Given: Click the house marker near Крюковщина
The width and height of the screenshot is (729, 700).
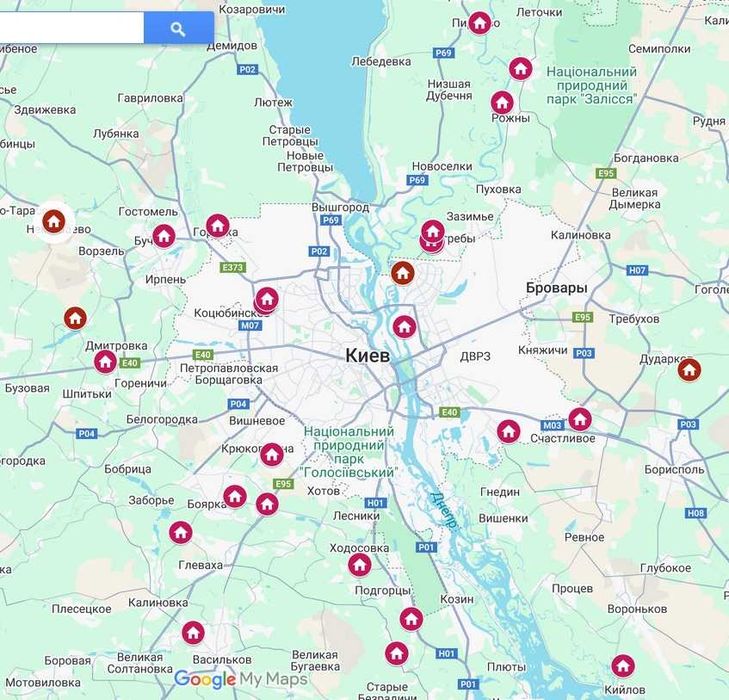Looking at the screenshot, I should [272, 454].
